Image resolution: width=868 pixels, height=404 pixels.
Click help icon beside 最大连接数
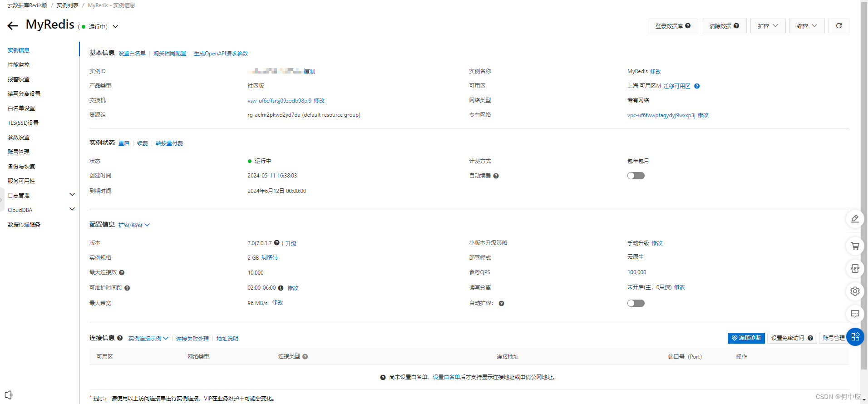pyautogui.click(x=122, y=273)
